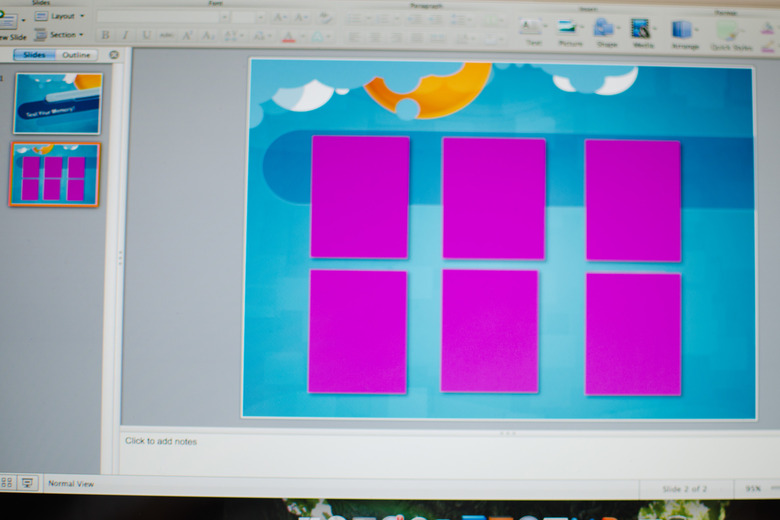Insert a Text box from ribbon
The width and height of the screenshot is (780, 520).
(x=531, y=29)
